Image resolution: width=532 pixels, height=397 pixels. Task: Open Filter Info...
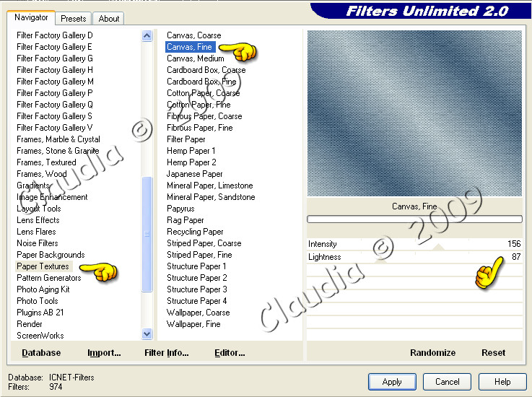167,352
